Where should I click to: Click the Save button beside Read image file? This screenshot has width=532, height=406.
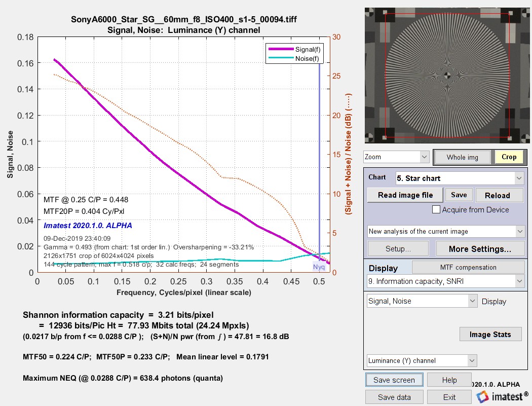click(459, 195)
